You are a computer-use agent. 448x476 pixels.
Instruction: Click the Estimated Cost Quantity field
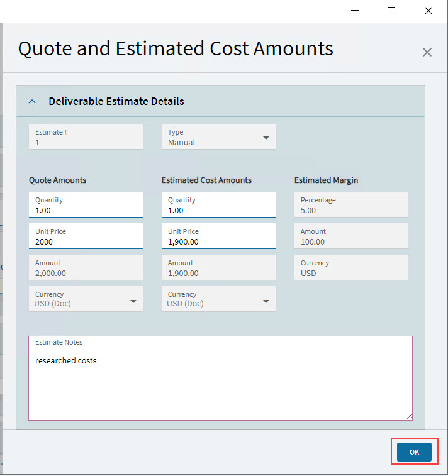tap(218, 204)
